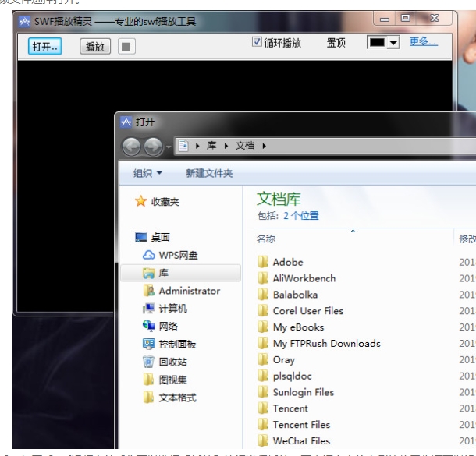The width and height of the screenshot is (476, 456).
Task: Select 库 in the navigation tree
Action: pyautogui.click(x=181, y=273)
